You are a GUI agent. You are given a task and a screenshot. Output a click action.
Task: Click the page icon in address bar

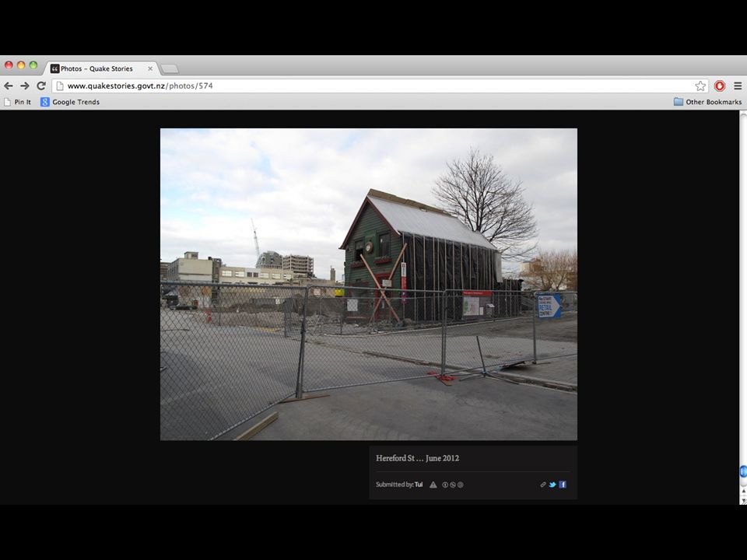click(x=60, y=86)
